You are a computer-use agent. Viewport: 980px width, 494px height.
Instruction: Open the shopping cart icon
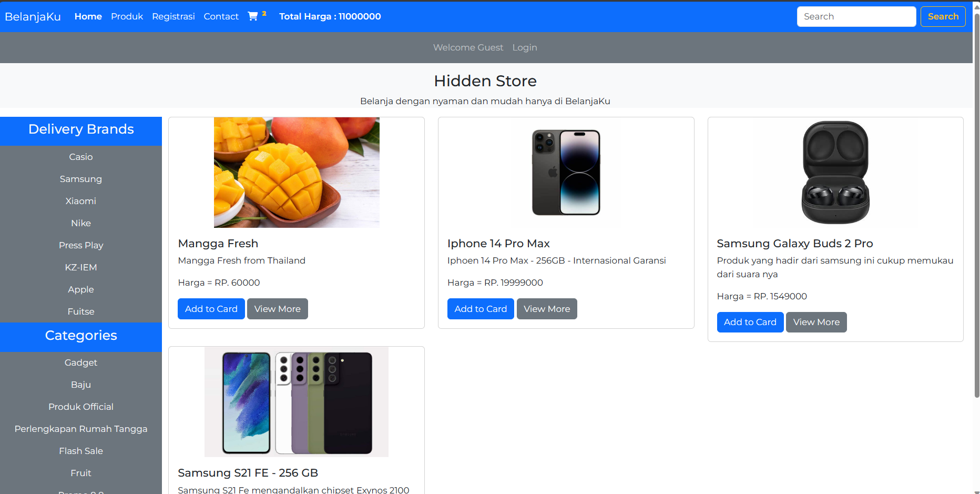tap(253, 16)
